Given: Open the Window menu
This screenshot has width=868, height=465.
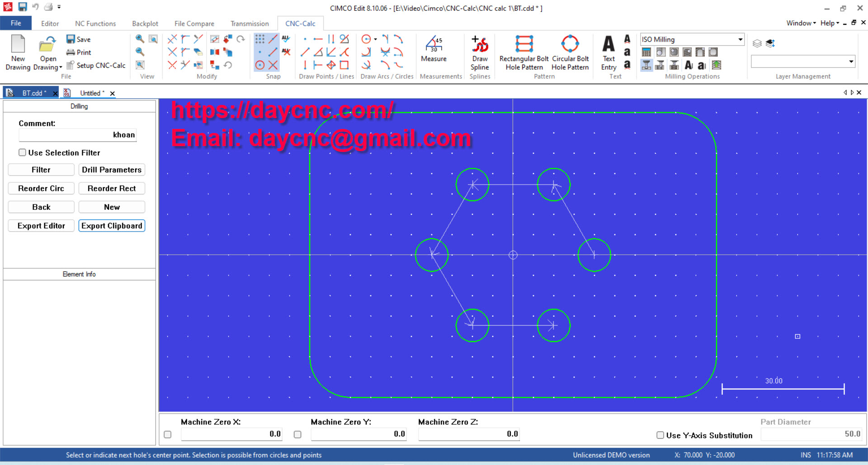Looking at the screenshot, I should click(799, 23).
